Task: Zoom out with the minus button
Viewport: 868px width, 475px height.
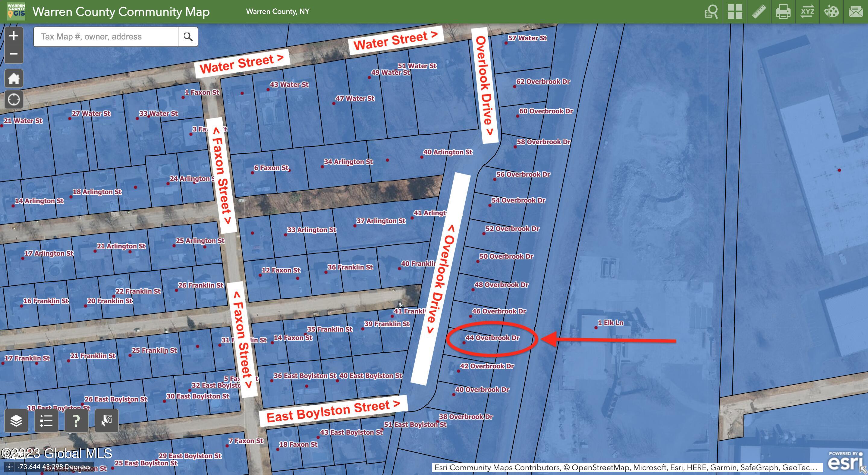Action: 14,54
